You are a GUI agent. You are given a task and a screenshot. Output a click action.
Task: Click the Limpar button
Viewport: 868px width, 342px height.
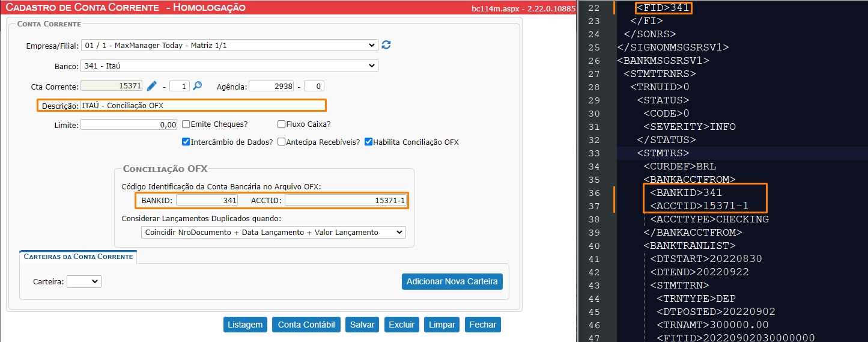click(442, 325)
